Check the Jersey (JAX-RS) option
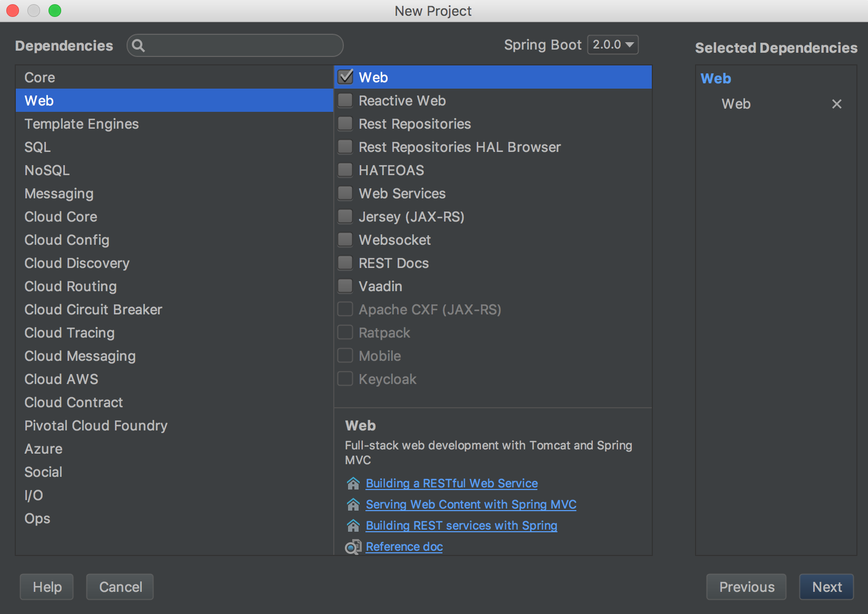This screenshot has width=868, height=614. pos(345,216)
